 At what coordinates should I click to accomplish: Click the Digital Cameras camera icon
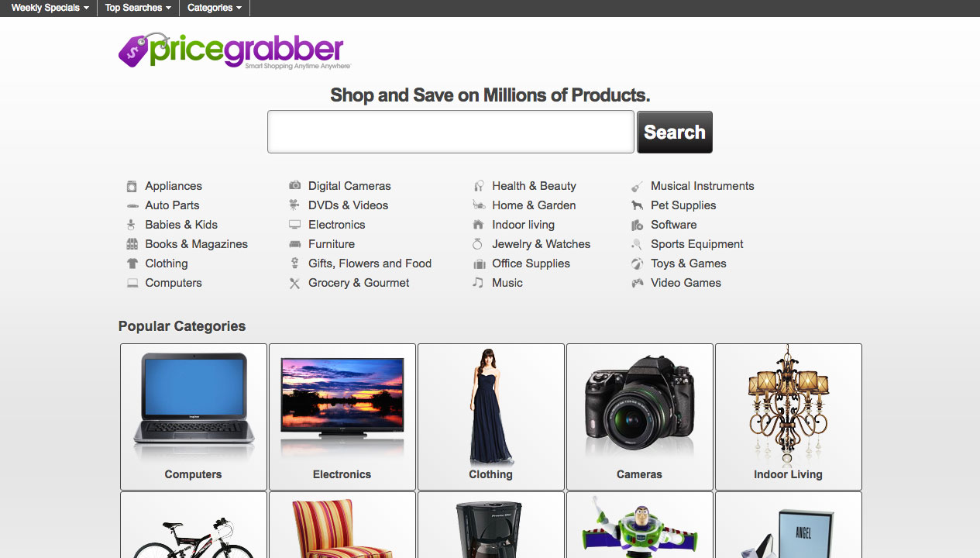click(x=294, y=185)
